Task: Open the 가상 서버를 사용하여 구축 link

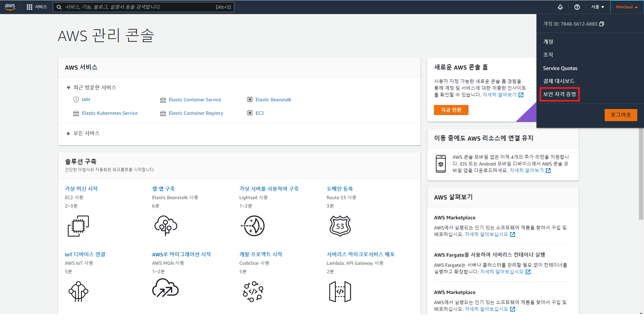Action: 269,189
